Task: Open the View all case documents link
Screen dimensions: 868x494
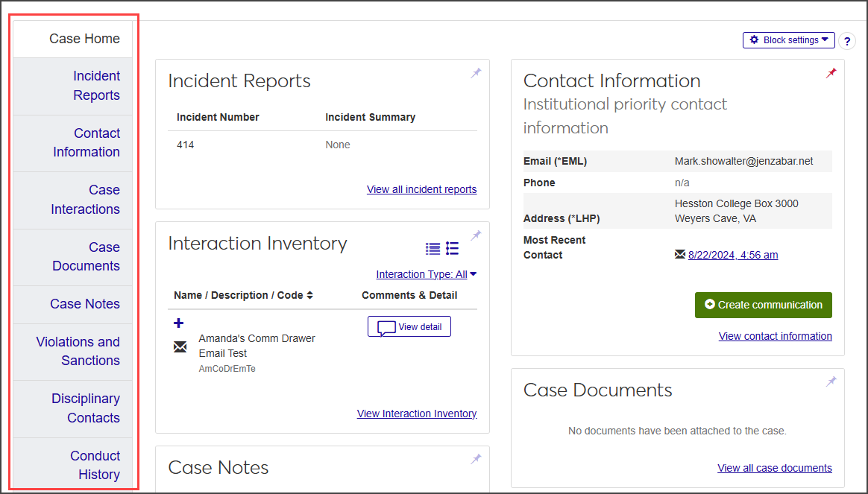Action: 774,468
